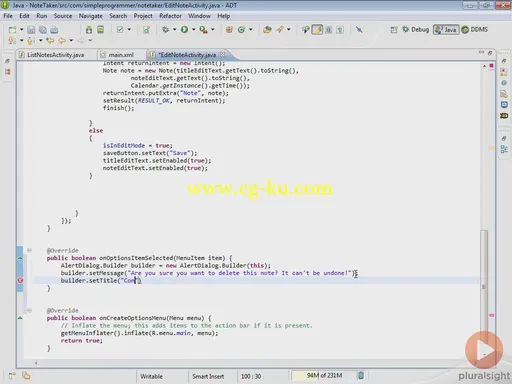Click the Open Type icon
The height and width of the screenshot is (384, 512).
(267, 30)
